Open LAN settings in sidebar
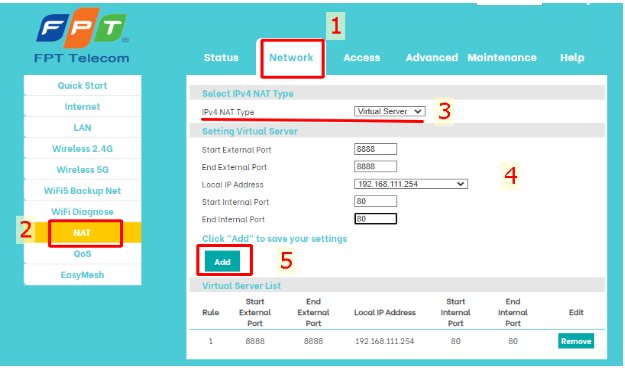This screenshot has height=368, width=625. 83,128
